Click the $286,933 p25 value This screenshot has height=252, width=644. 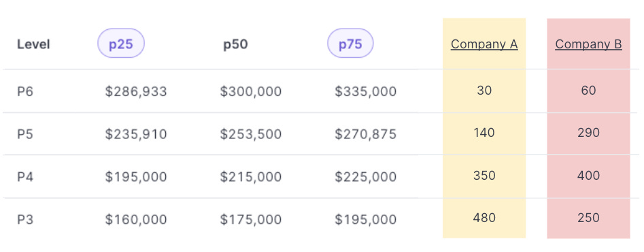[136, 91]
